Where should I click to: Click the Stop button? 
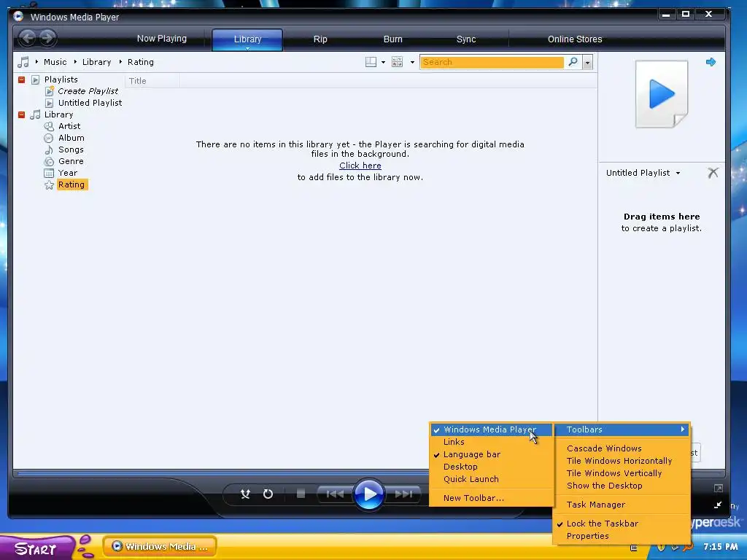tap(301, 494)
